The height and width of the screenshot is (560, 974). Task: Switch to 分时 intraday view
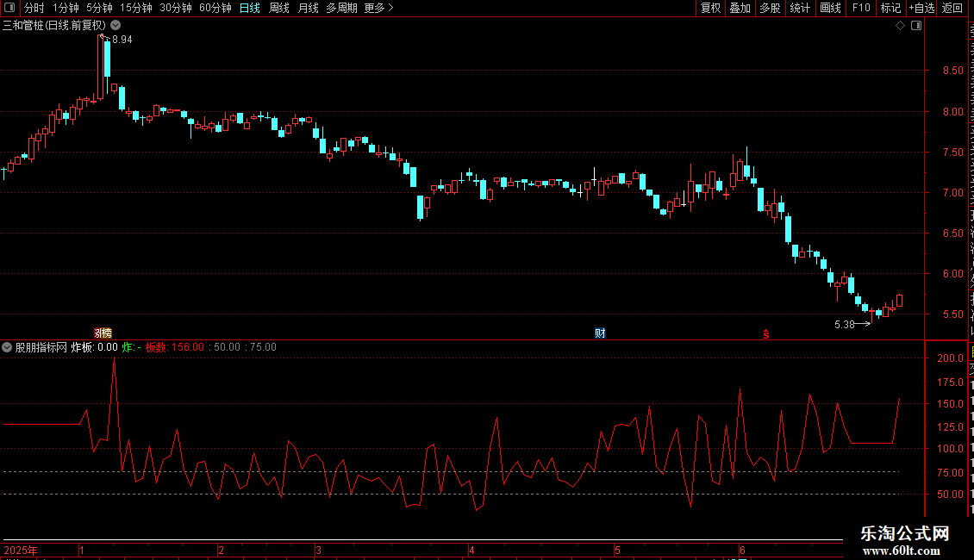[34, 8]
